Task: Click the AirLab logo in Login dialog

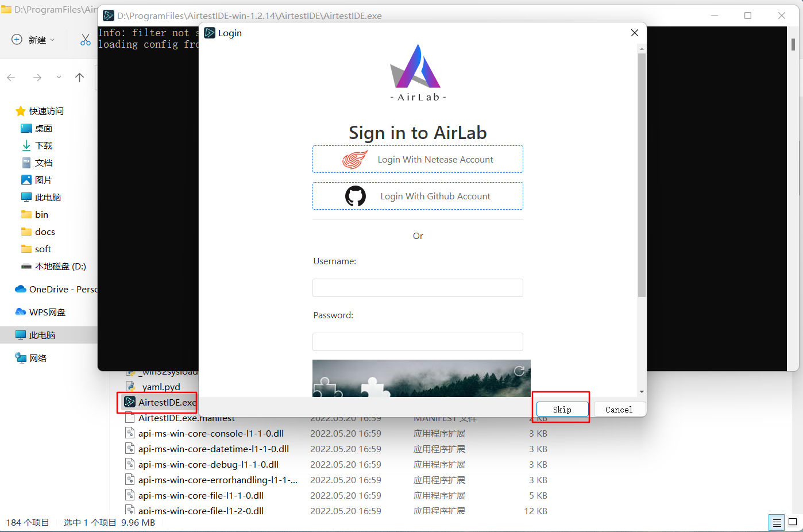Action: pyautogui.click(x=418, y=73)
